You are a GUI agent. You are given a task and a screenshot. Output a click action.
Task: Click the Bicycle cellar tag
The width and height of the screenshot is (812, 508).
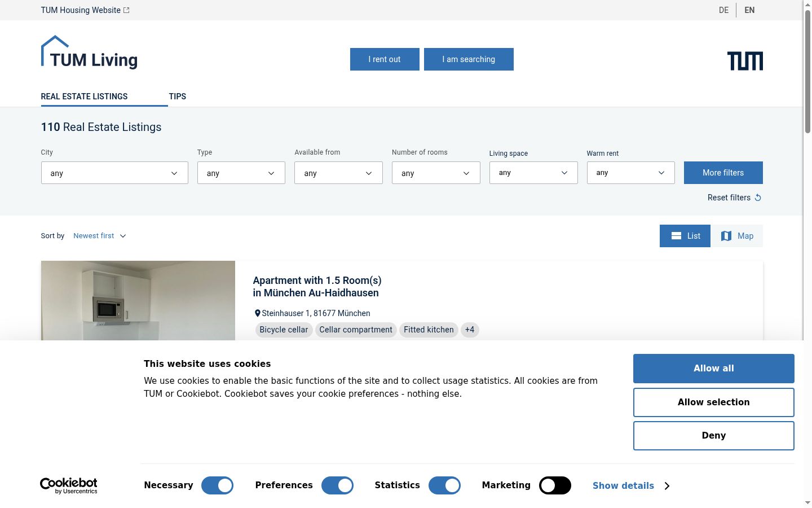(x=284, y=330)
